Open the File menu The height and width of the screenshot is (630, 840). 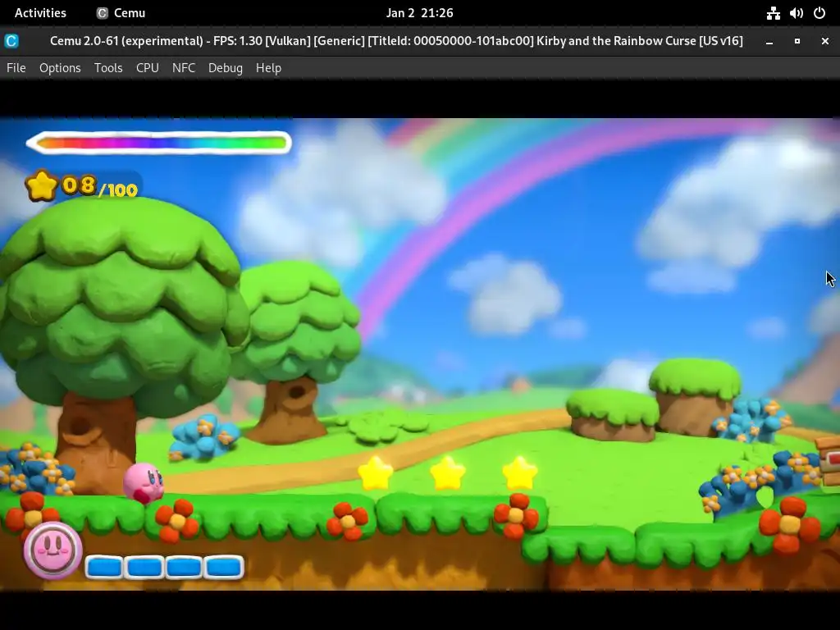pyautogui.click(x=16, y=68)
